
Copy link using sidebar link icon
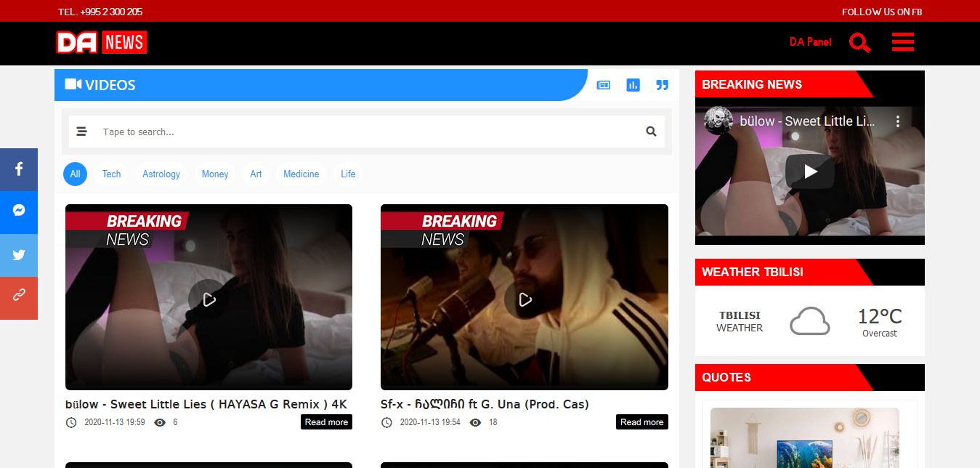point(19,298)
